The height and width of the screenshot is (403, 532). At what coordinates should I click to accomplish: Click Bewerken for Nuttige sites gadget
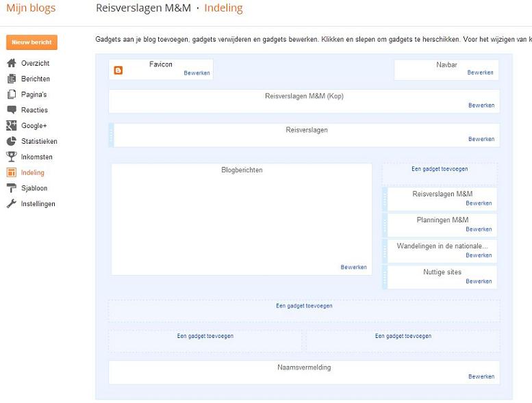479,281
